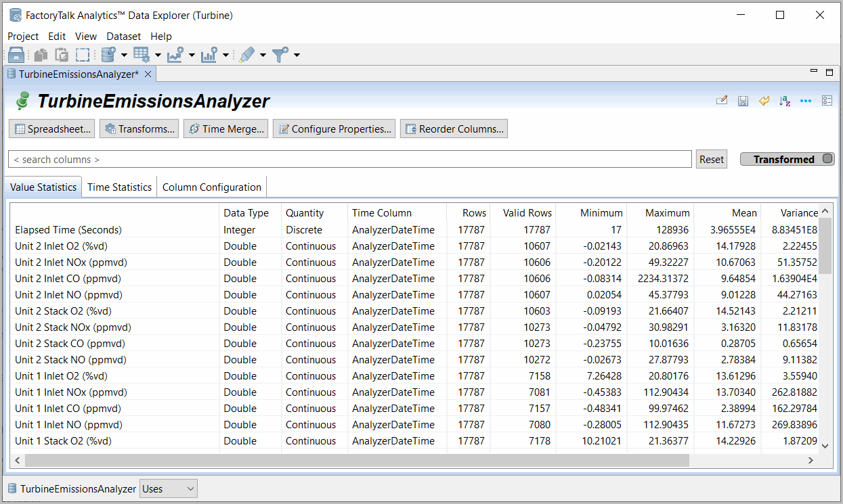843x504 pixels.
Task: Open the dropdown arrow beside the filter funnel icon
Action: pyautogui.click(x=297, y=55)
